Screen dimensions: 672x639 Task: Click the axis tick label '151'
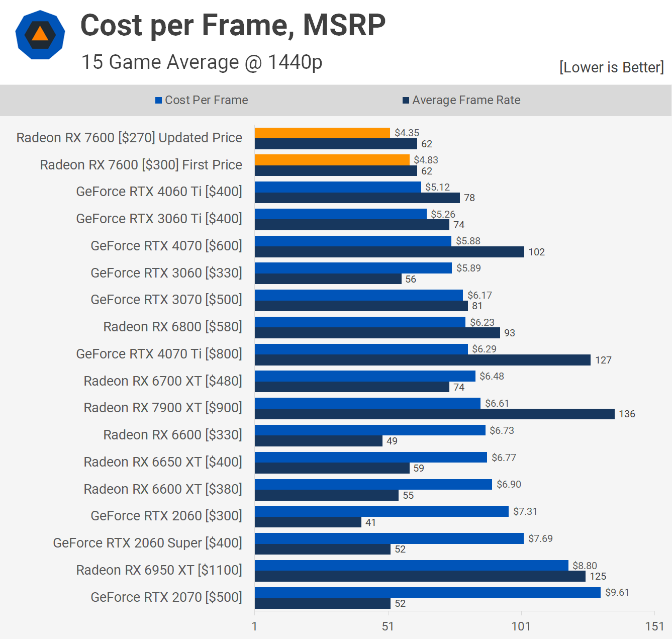pos(655,626)
